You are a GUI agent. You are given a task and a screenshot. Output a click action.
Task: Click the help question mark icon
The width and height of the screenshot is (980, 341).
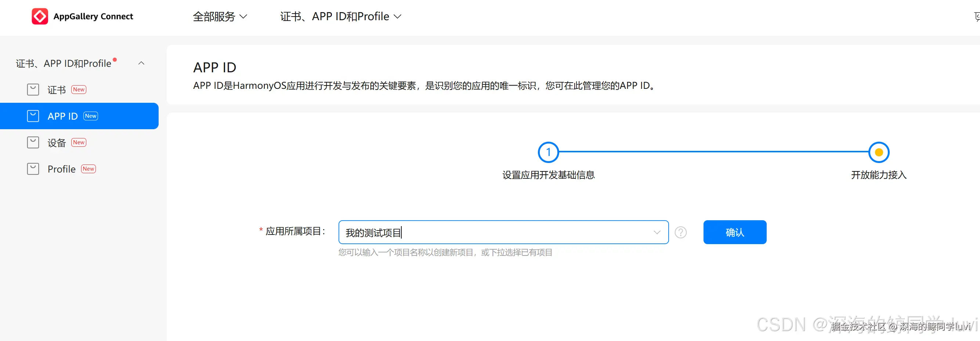coord(681,232)
